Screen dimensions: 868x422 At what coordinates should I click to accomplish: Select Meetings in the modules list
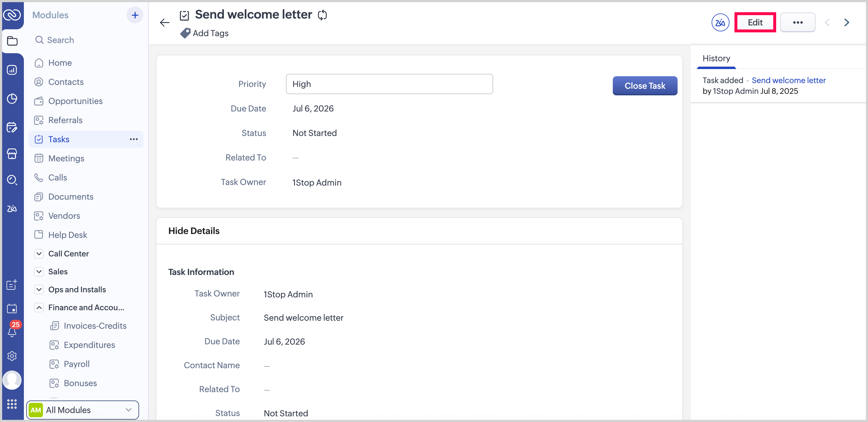point(66,158)
